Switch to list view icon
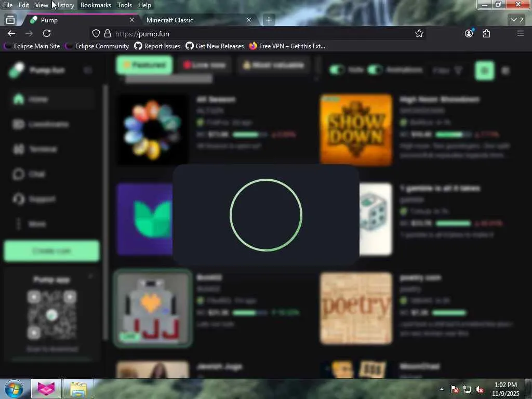Screen dimensions: 532x399 tap(506, 71)
